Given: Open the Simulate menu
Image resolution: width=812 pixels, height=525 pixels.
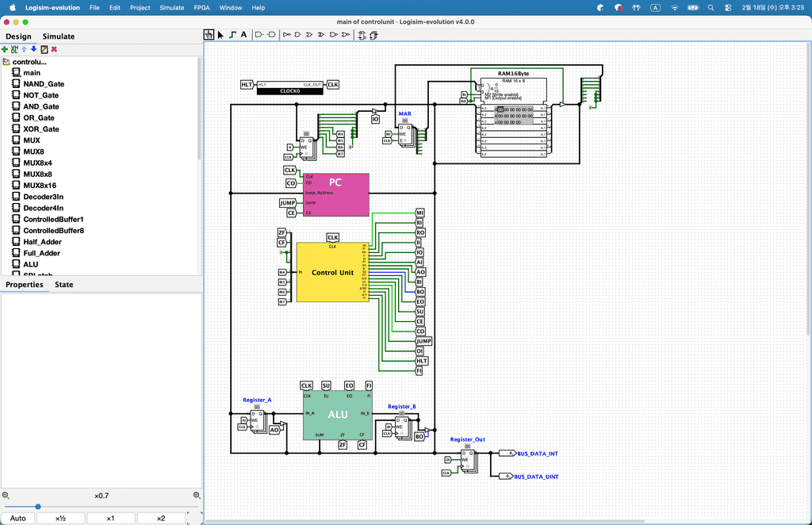Looking at the screenshot, I should pyautogui.click(x=171, y=7).
